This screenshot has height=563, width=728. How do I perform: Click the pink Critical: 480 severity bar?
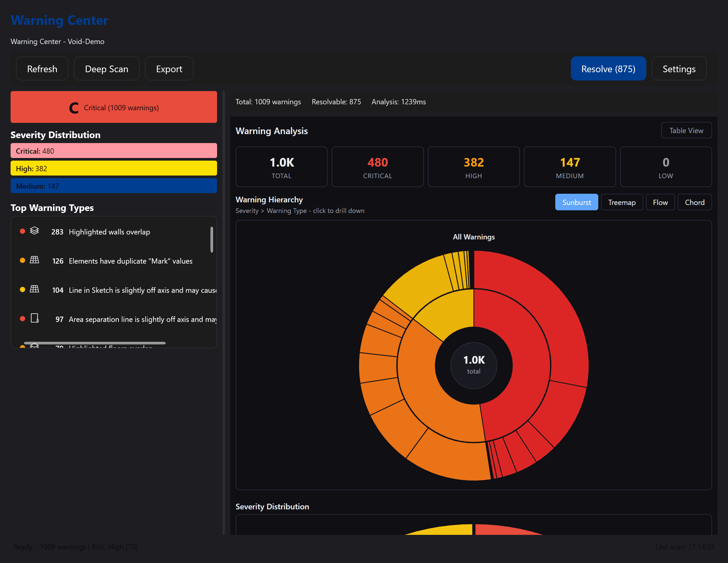[x=114, y=151]
